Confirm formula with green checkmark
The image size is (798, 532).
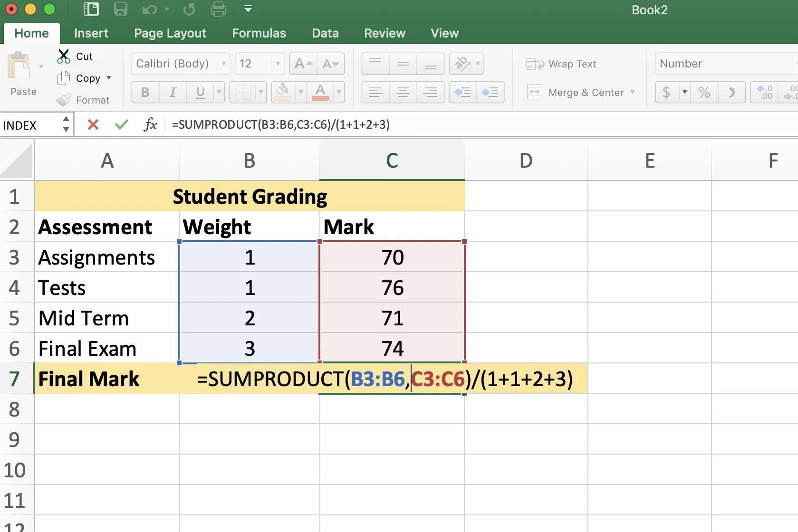coord(122,124)
